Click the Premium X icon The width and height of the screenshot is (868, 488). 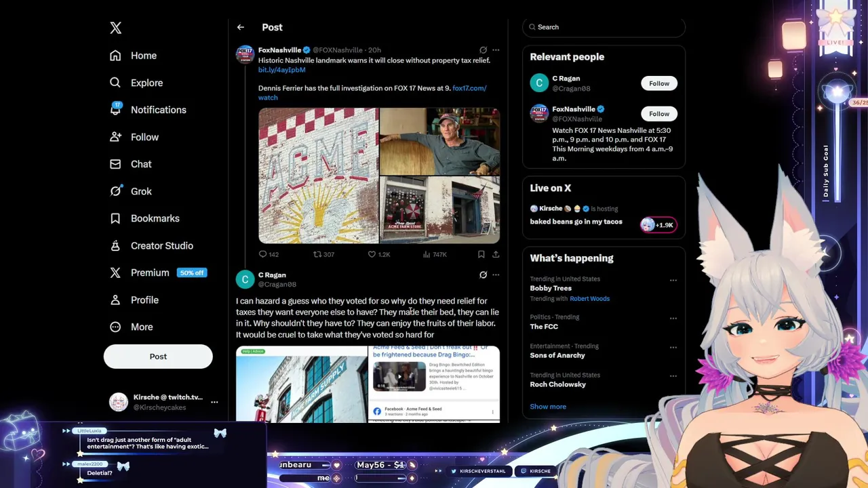click(115, 272)
